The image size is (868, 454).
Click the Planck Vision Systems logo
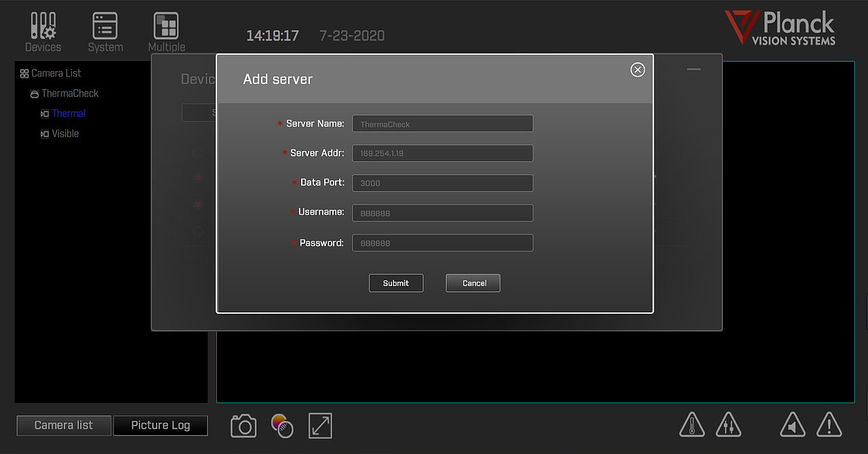[x=780, y=28]
